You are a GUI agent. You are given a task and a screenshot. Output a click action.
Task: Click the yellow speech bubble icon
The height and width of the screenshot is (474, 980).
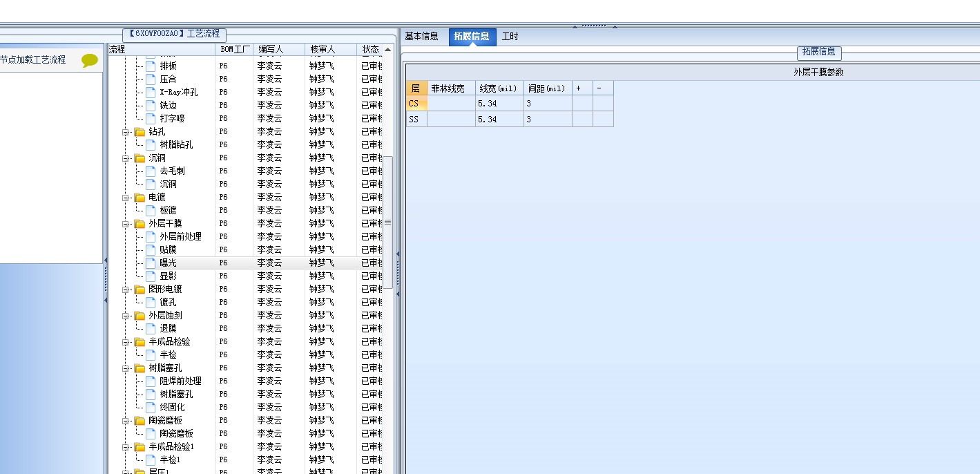click(x=90, y=60)
